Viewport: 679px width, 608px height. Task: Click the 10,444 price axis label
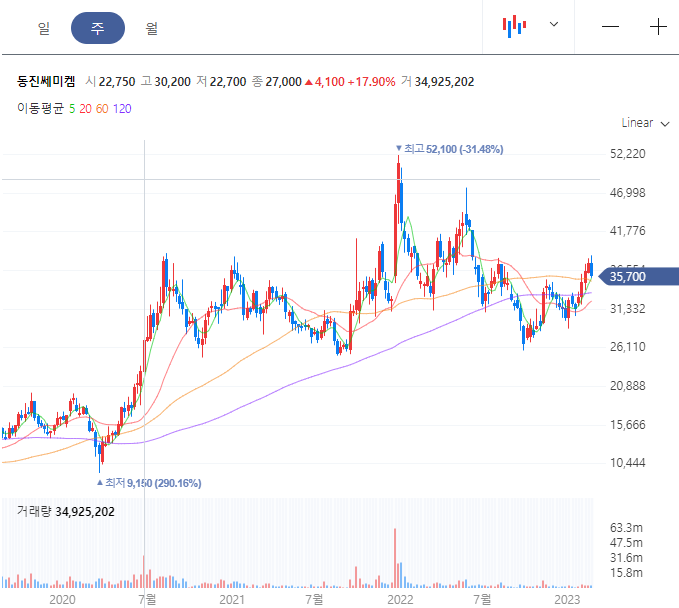(x=627, y=463)
